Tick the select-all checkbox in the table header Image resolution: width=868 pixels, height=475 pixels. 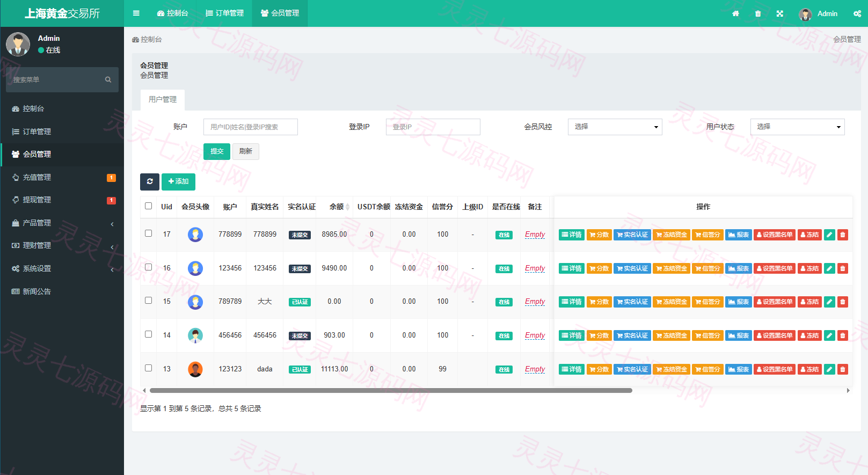(149, 206)
